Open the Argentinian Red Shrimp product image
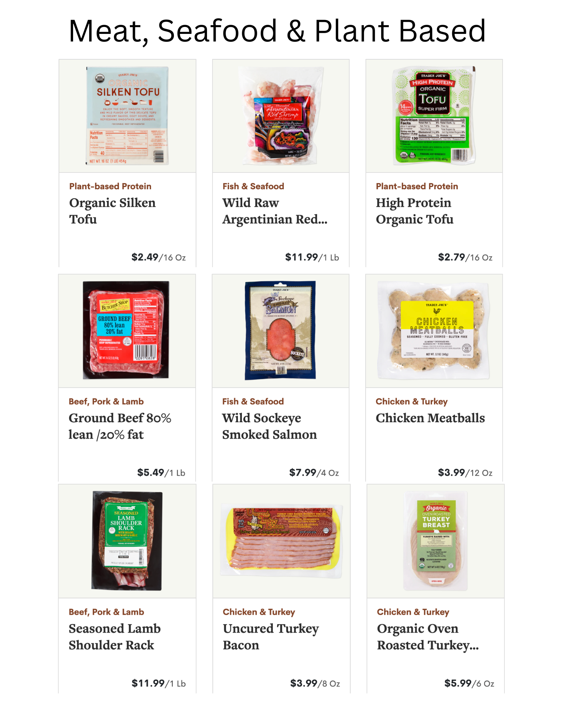The width and height of the screenshot is (562, 728). [281, 116]
